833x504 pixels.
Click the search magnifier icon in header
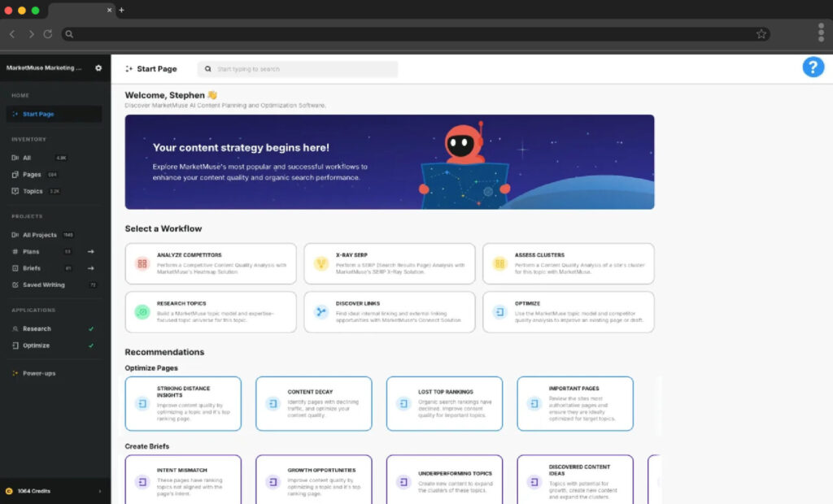point(207,69)
